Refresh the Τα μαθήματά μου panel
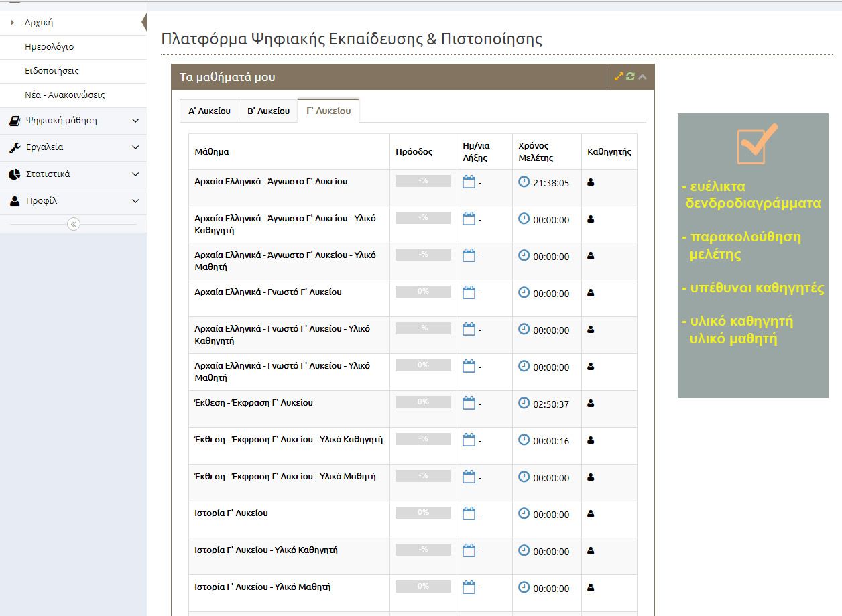Viewport: 842px width, 616px height. pos(630,77)
